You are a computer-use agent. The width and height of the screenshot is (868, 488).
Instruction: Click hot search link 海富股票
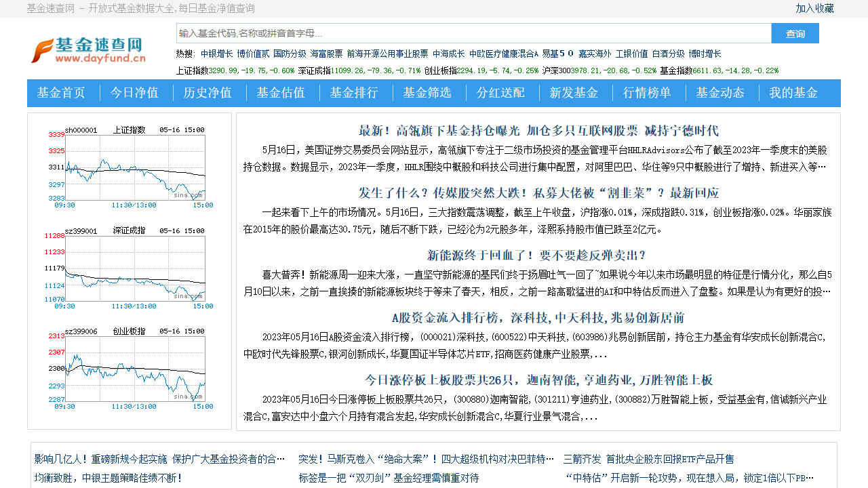(x=326, y=54)
